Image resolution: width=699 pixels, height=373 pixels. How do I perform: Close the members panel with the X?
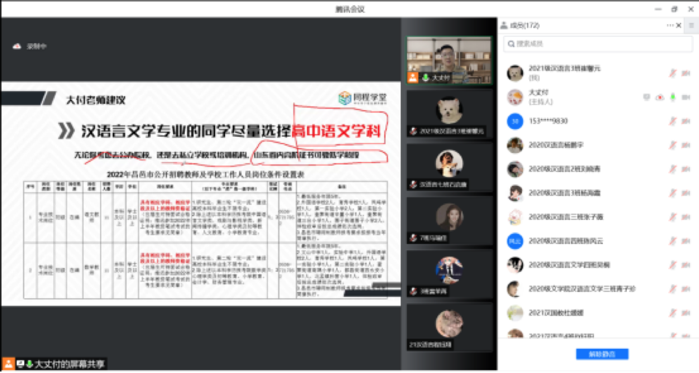679,25
